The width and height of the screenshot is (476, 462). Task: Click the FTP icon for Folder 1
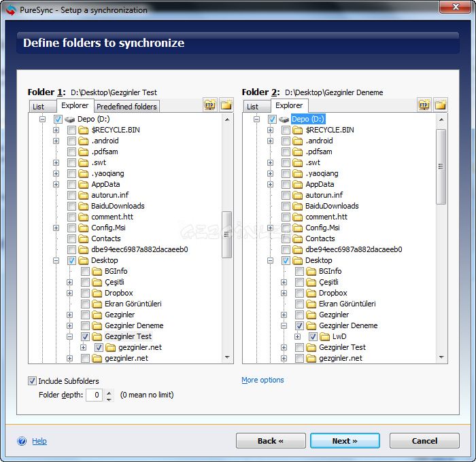[209, 105]
